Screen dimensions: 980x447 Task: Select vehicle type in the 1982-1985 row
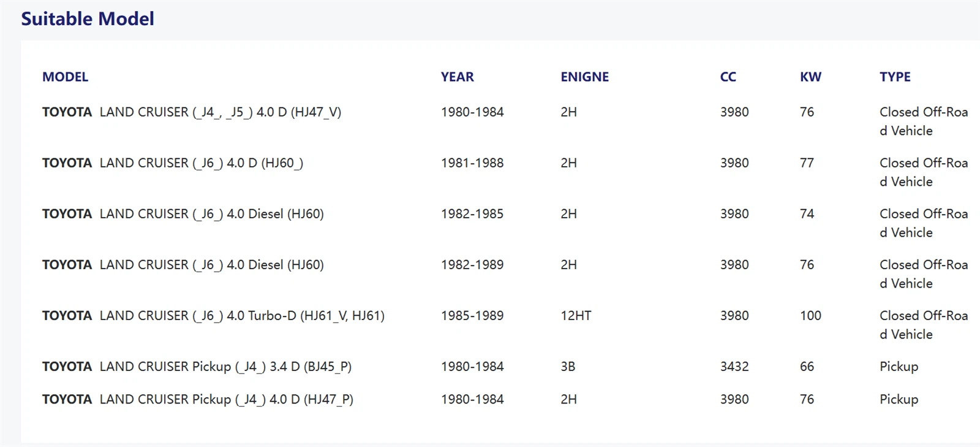(x=924, y=223)
